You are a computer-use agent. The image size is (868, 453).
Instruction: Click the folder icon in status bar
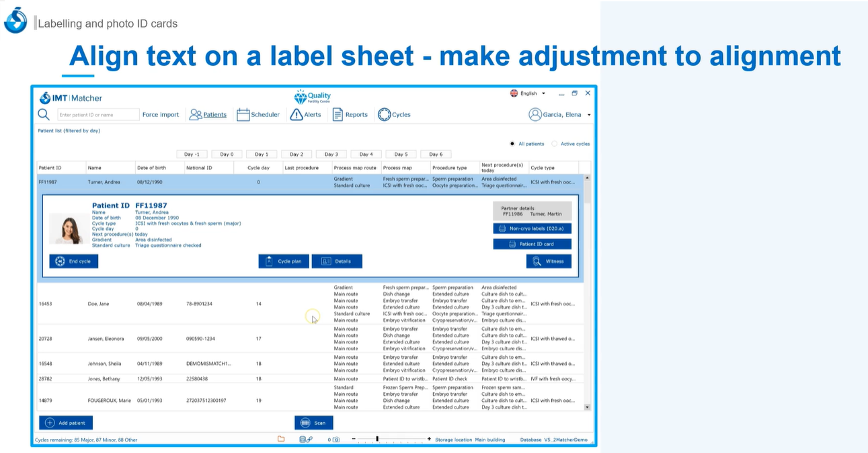tap(281, 440)
